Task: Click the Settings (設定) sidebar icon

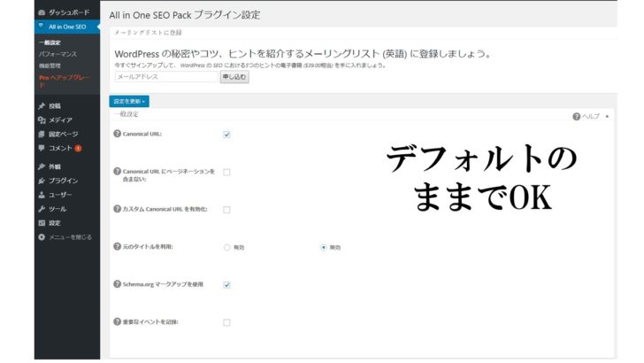Action: [x=42, y=223]
